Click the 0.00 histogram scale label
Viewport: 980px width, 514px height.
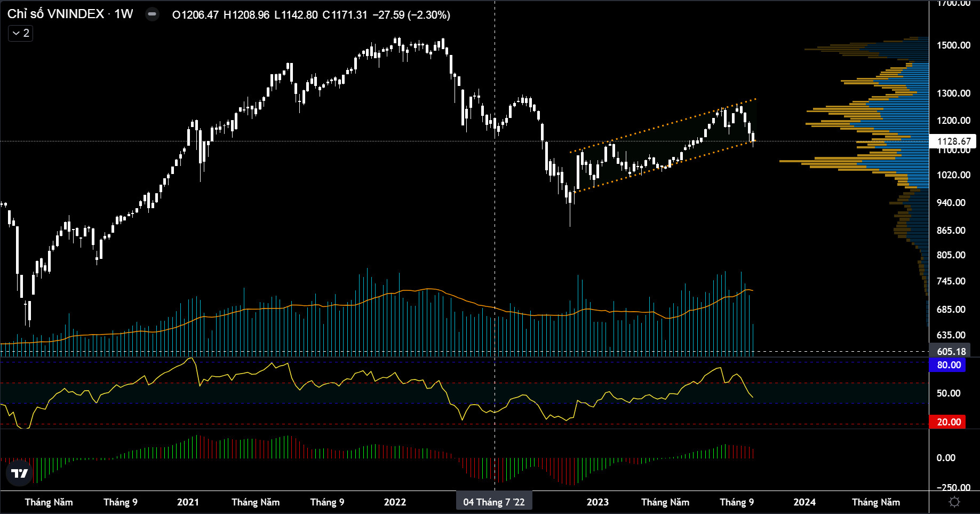(946, 458)
